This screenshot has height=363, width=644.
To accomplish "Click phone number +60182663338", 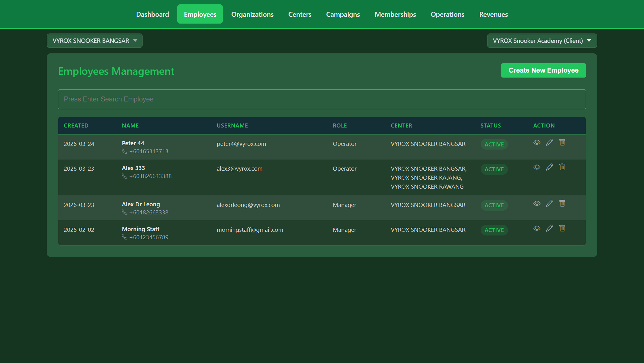I will 149,212.
